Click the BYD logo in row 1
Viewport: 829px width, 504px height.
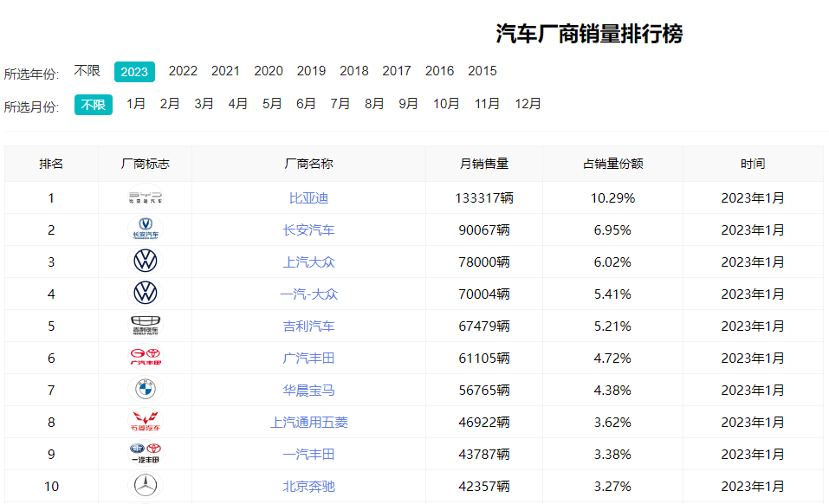(x=145, y=198)
